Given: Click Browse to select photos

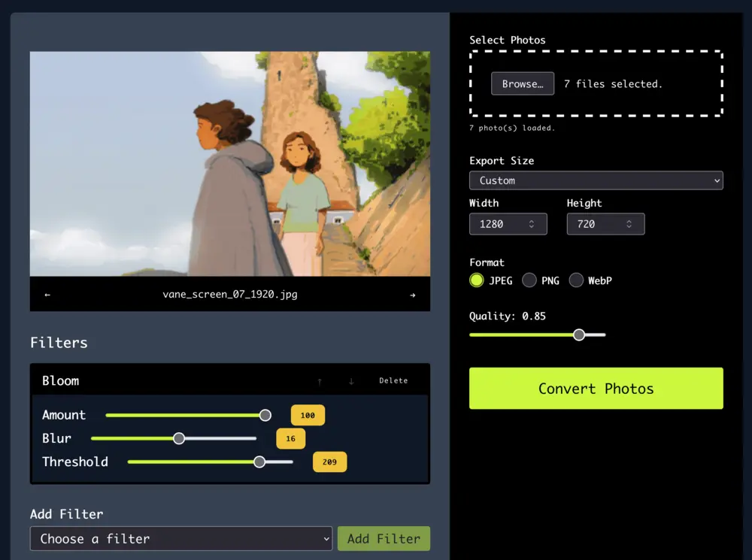Looking at the screenshot, I should point(522,83).
